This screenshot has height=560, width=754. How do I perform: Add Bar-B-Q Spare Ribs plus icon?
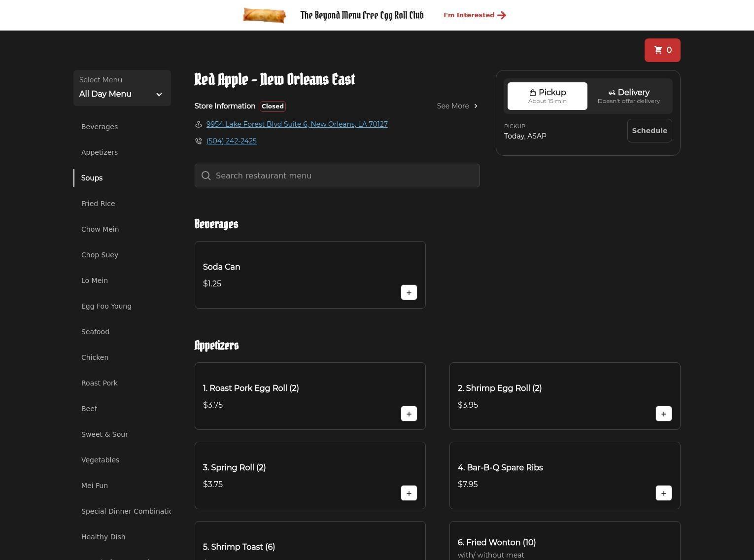click(x=663, y=493)
